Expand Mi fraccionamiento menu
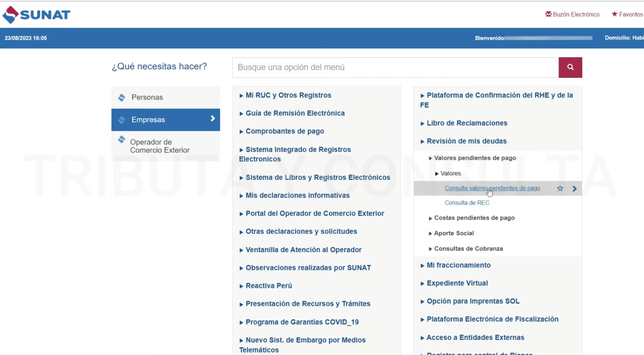This screenshot has height=355, width=644. (x=458, y=265)
